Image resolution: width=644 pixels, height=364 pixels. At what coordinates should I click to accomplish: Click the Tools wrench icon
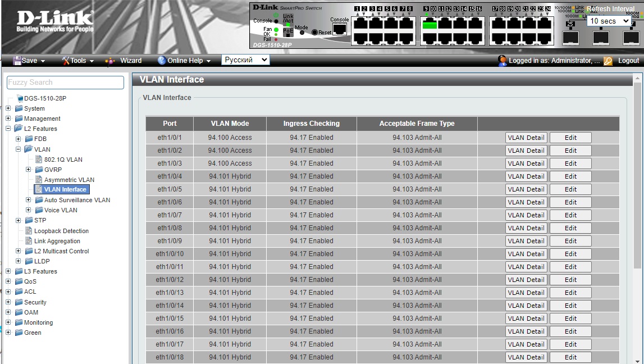click(x=65, y=61)
